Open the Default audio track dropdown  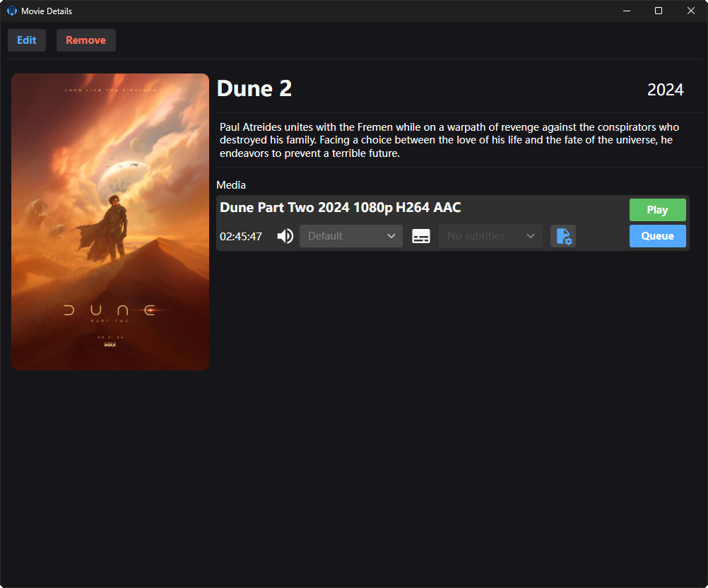tap(351, 236)
